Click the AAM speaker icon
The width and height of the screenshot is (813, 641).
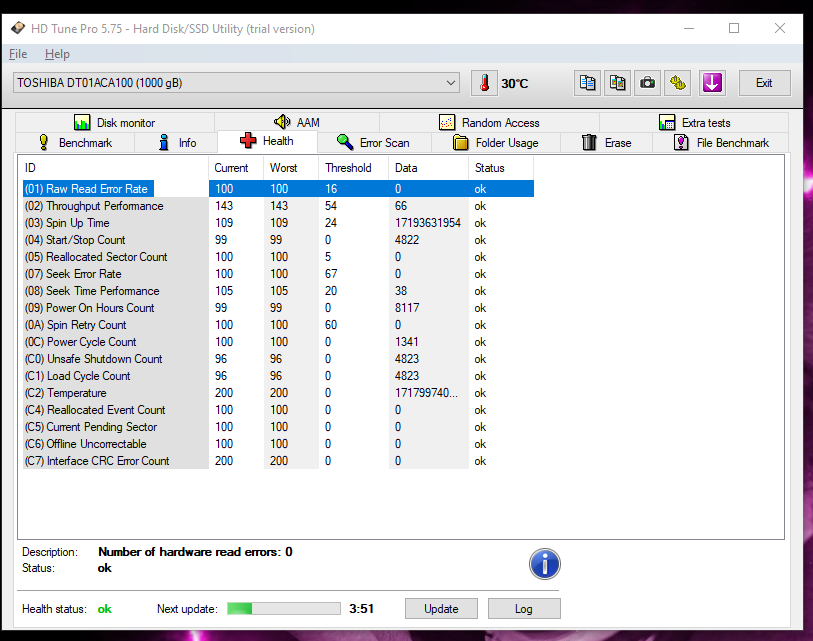282,122
